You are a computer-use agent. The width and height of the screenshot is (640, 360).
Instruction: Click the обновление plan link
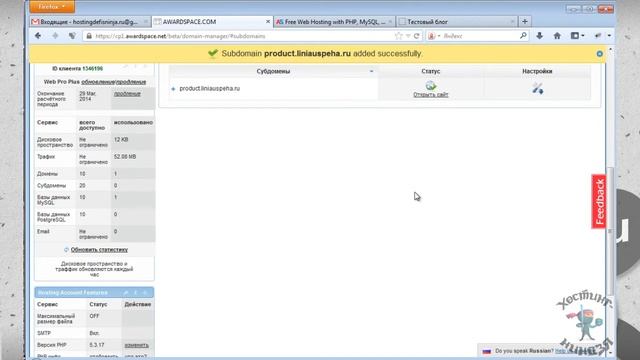[x=98, y=82]
